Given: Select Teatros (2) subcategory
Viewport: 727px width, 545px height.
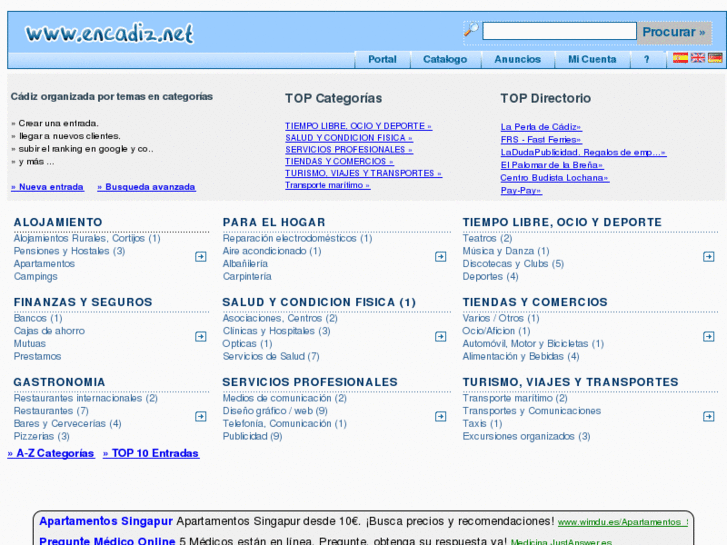Looking at the screenshot, I should 487,238.
